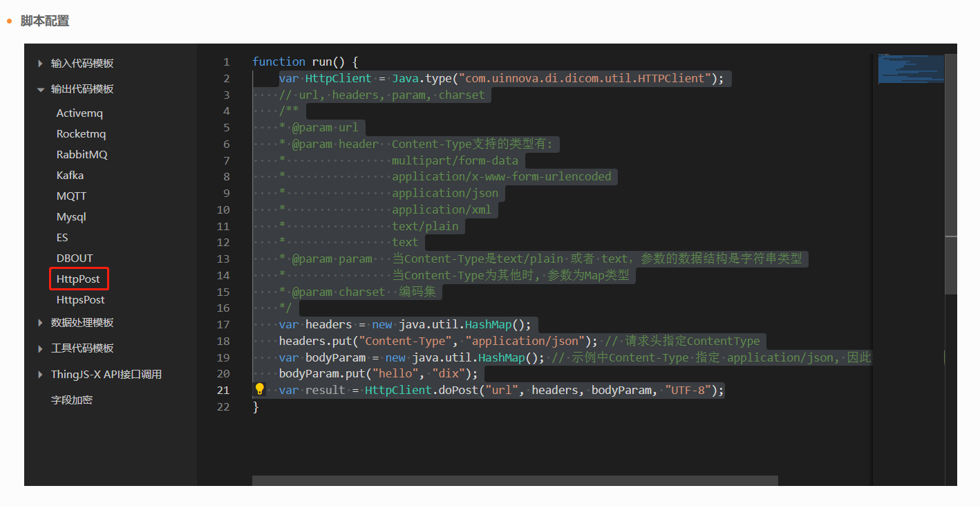Viewport: 980px width, 506px height.
Task: Open the 工具代码模板 category
Action: 82,348
